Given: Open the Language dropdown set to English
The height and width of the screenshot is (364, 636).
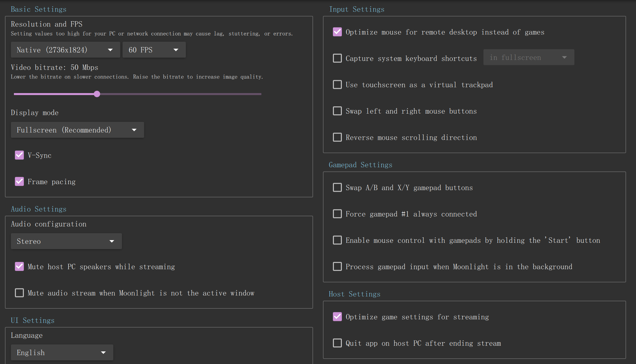Looking at the screenshot, I should [62, 352].
